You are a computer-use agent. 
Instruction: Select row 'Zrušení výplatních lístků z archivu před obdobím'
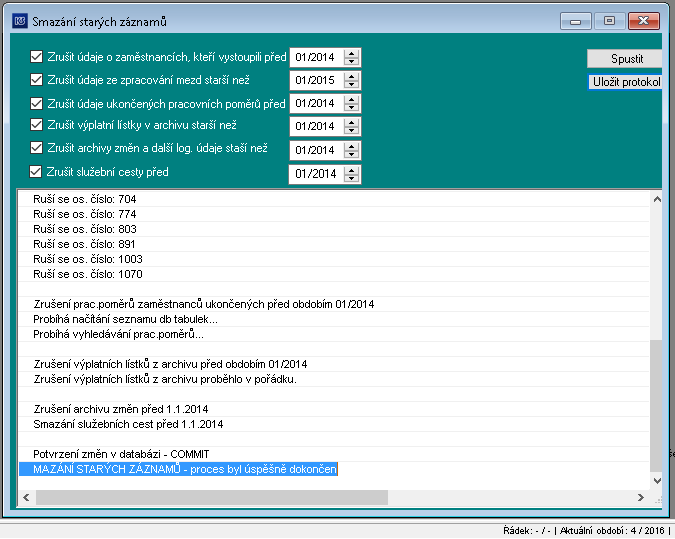point(334,364)
